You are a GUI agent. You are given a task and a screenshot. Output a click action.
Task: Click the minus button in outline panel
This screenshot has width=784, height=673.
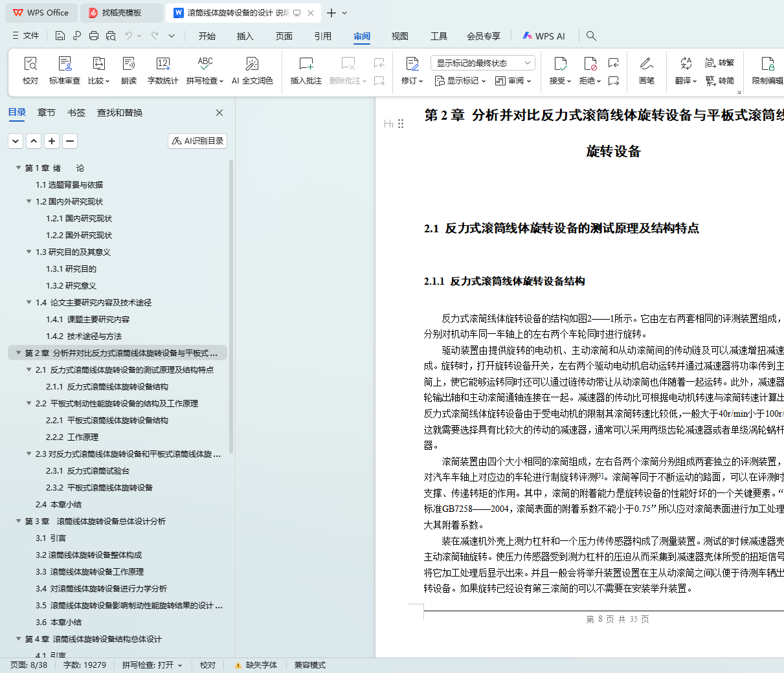(x=70, y=140)
